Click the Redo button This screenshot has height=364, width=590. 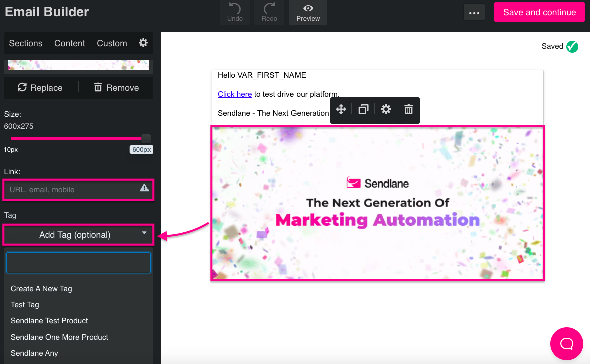(x=269, y=12)
